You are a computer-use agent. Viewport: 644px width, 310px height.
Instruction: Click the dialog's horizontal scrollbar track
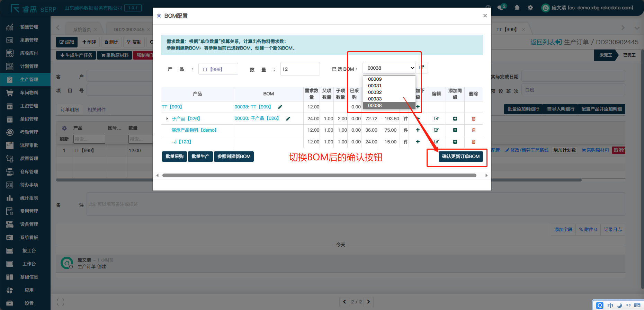(x=319, y=176)
